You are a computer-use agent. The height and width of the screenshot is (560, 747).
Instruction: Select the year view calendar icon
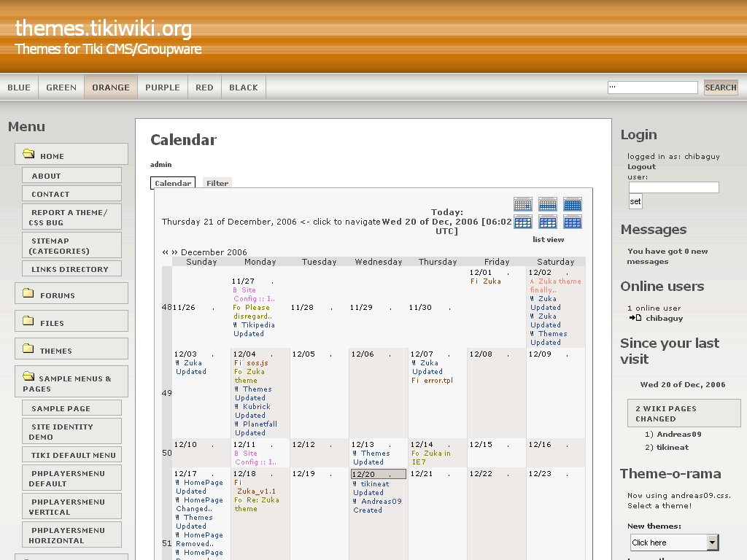click(x=572, y=222)
